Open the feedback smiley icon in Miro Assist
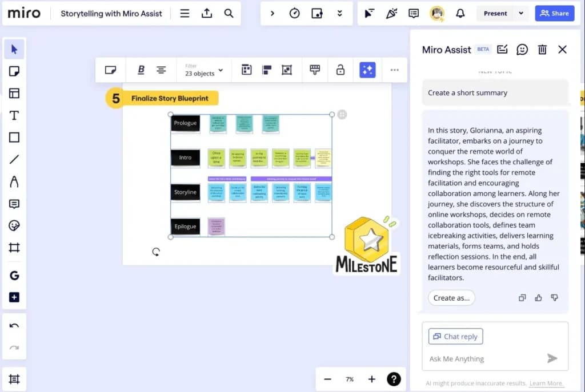Viewport: 585px width, 392px height. tap(522, 49)
